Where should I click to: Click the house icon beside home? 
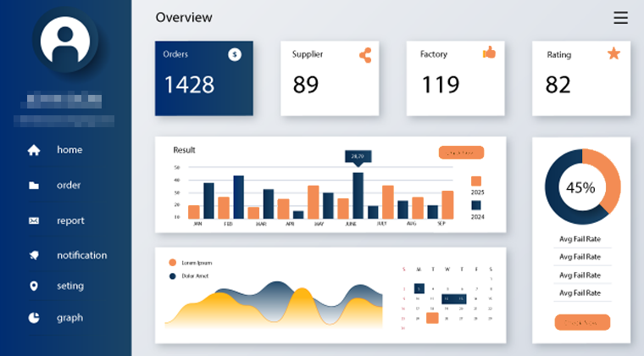(34, 150)
